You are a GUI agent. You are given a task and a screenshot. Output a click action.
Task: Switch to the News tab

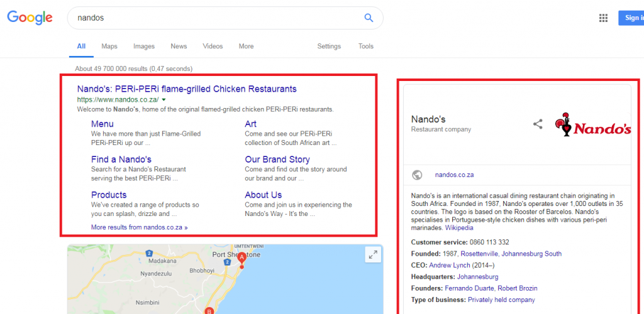(x=179, y=46)
